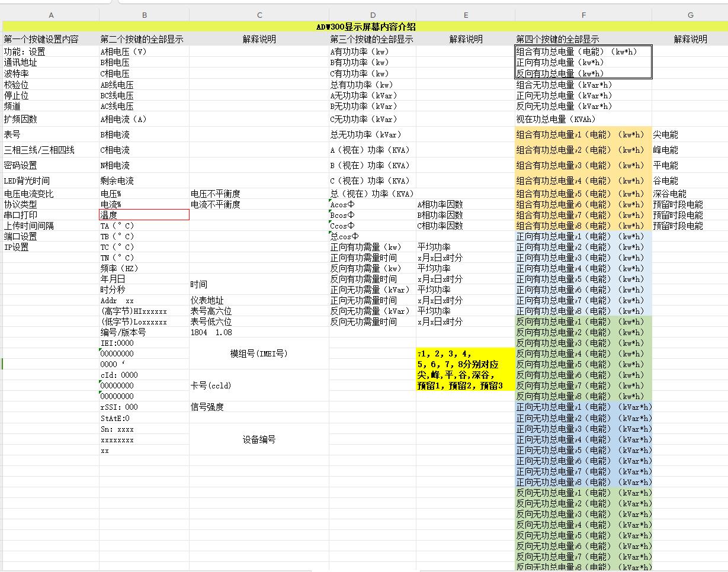
Task: Click the 电压电流变比 cell
Action: (x=51, y=194)
